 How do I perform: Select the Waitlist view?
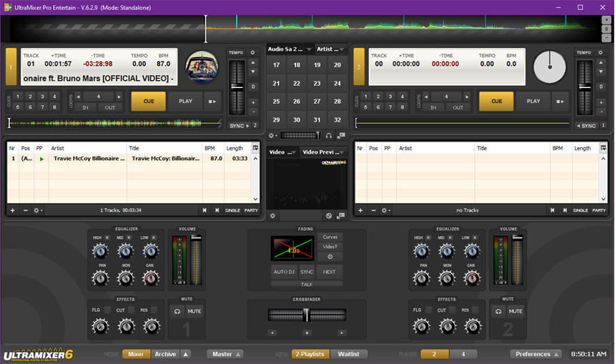[349, 354]
